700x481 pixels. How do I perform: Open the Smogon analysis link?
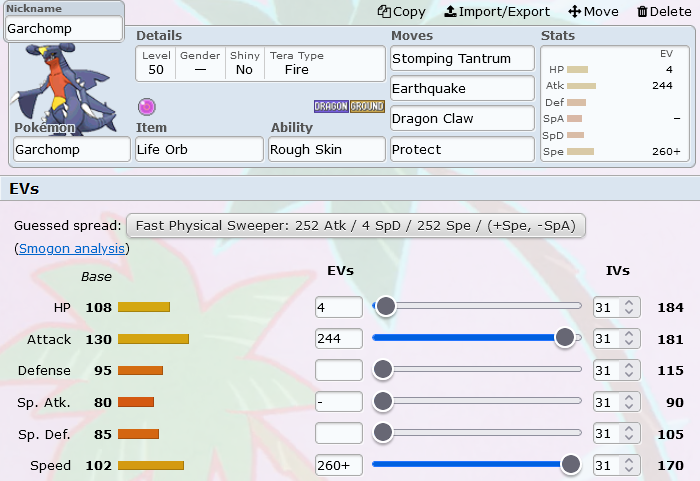point(71,248)
